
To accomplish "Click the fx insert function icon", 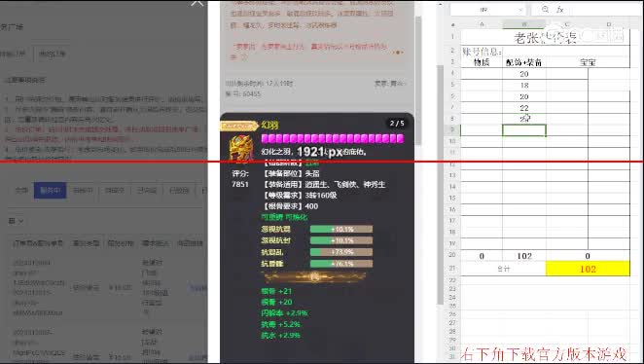I will (559, 9).
